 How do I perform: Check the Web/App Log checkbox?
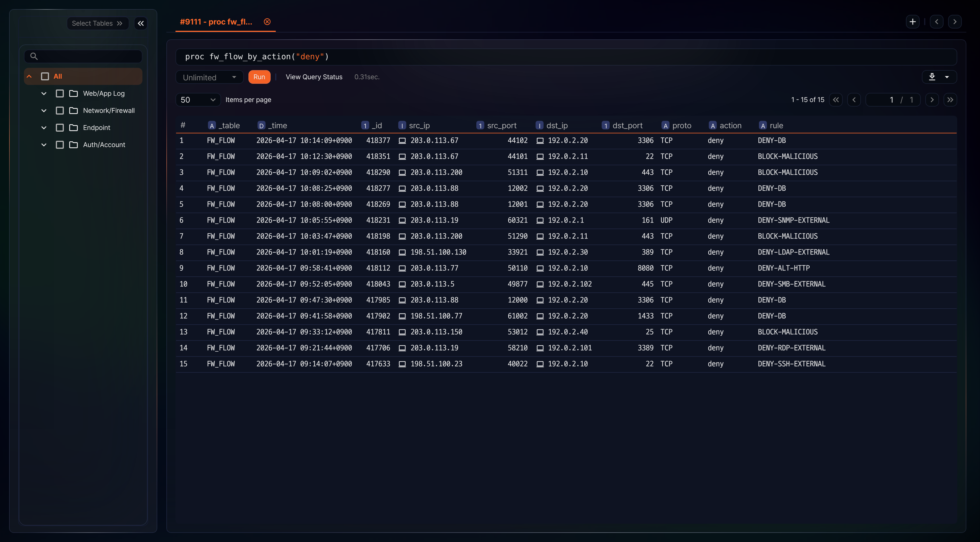pyautogui.click(x=60, y=93)
